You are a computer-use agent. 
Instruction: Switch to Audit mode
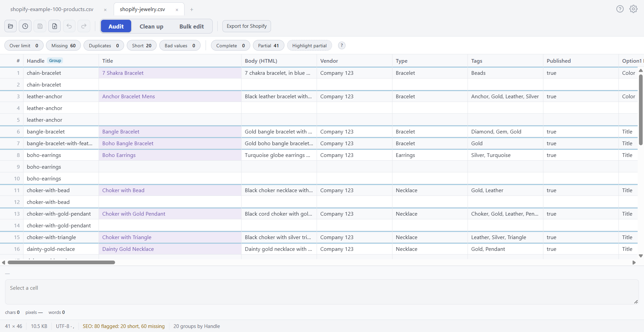coord(116,26)
